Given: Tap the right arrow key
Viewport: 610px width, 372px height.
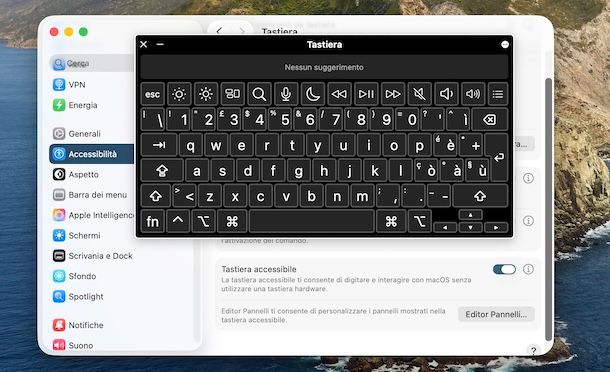Looking at the screenshot, I should click(x=496, y=227).
